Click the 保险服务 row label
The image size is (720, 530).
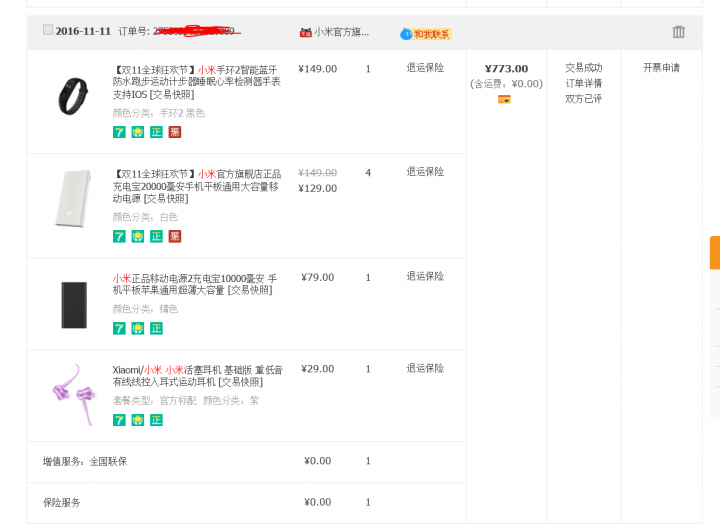click(x=62, y=502)
